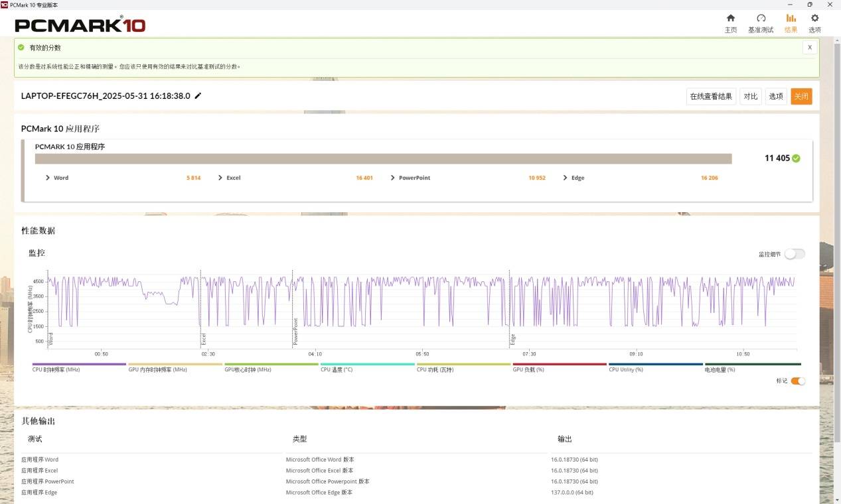This screenshot has height=504, width=841.
Task: Enable the monitoring details (监控细节) toggle
Action: [794, 254]
